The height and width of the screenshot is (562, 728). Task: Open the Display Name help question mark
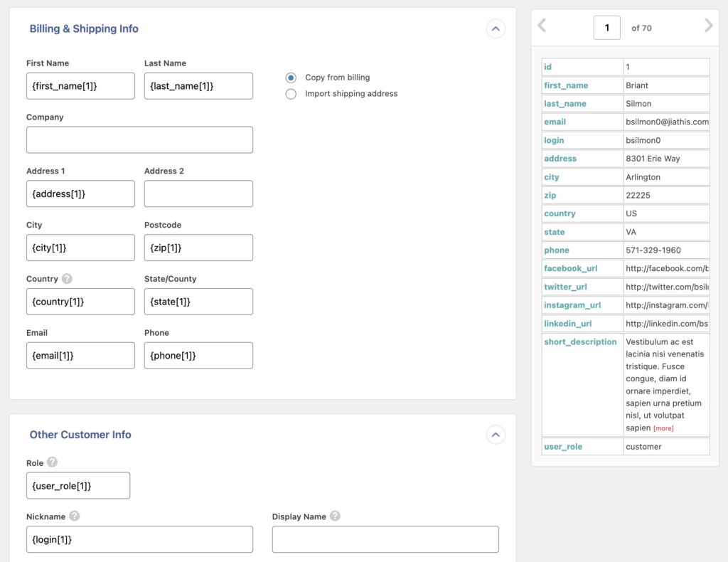click(336, 516)
